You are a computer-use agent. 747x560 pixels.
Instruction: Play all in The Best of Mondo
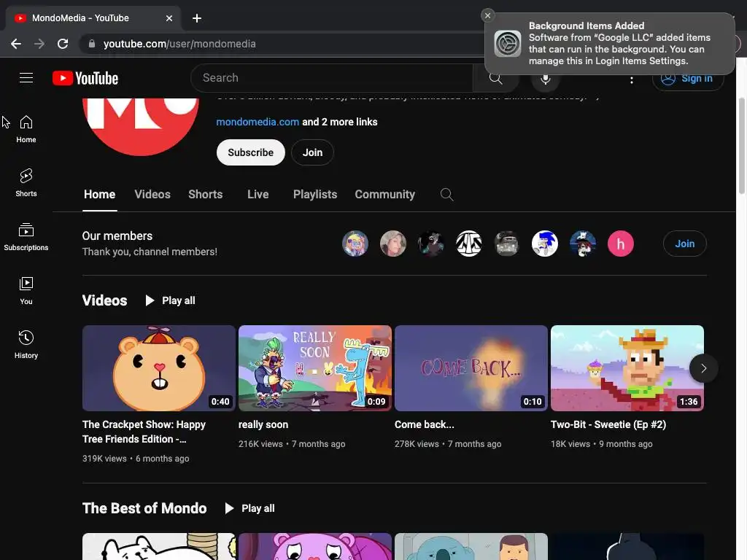(x=249, y=508)
